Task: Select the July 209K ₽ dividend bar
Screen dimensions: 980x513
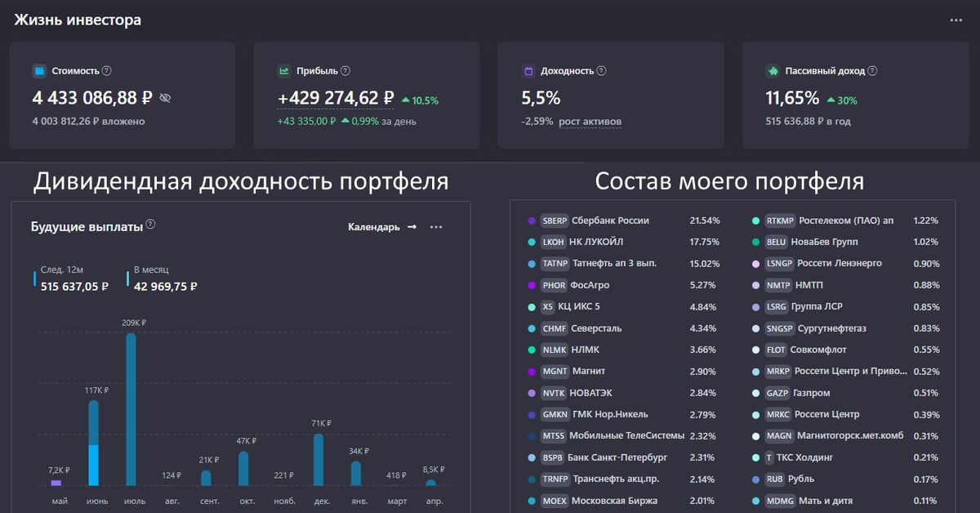Action: (131, 408)
